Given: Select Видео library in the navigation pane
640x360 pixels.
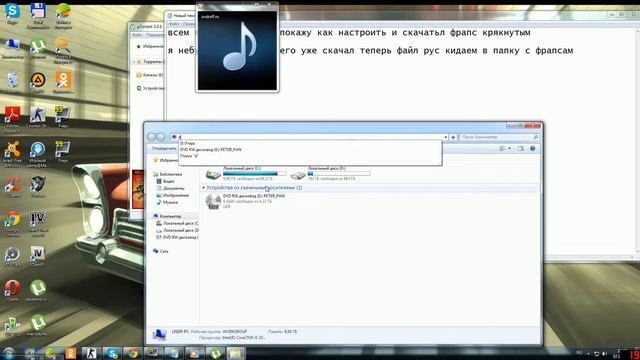Looking at the screenshot, I should [166, 181].
